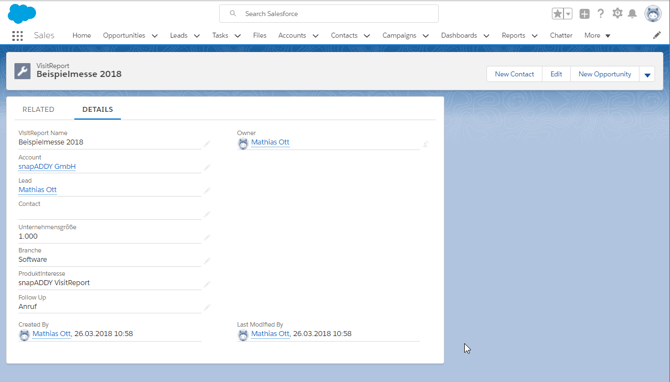
Task: Click the Edit button
Action: (x=556, y=74)
